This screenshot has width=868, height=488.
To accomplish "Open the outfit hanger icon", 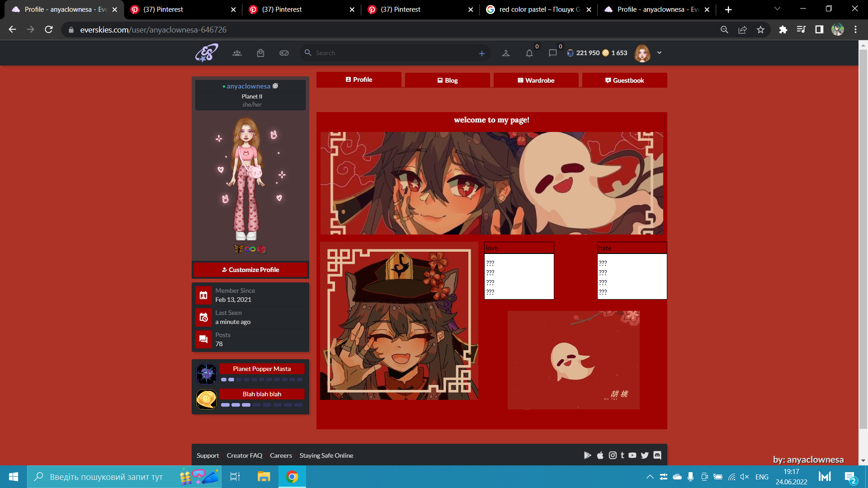I will coord(506,53).
